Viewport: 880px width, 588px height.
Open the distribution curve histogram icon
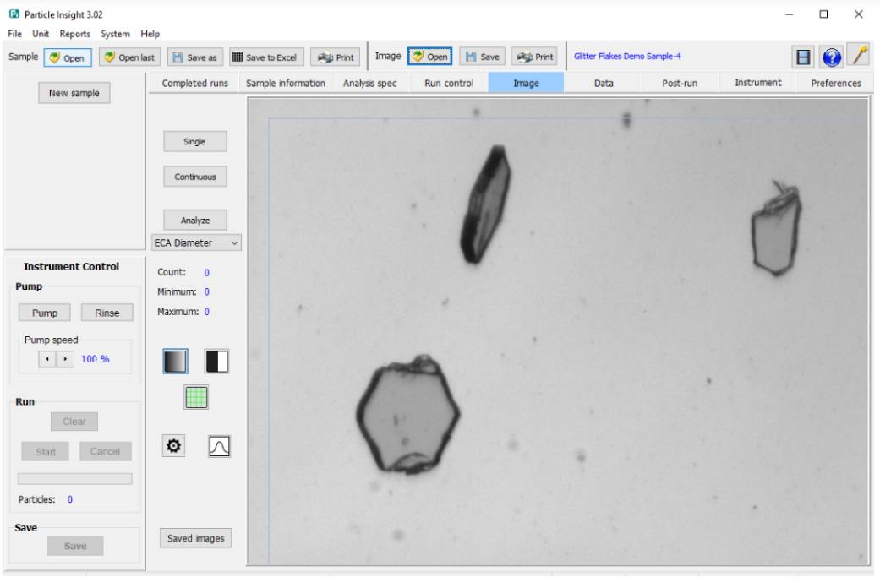(219, 446)
